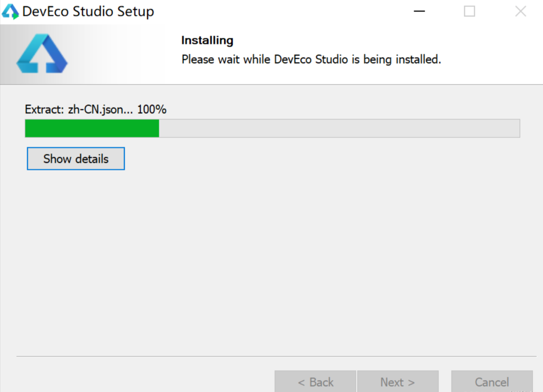Click the disabled maximize window button

click(469, 11)
